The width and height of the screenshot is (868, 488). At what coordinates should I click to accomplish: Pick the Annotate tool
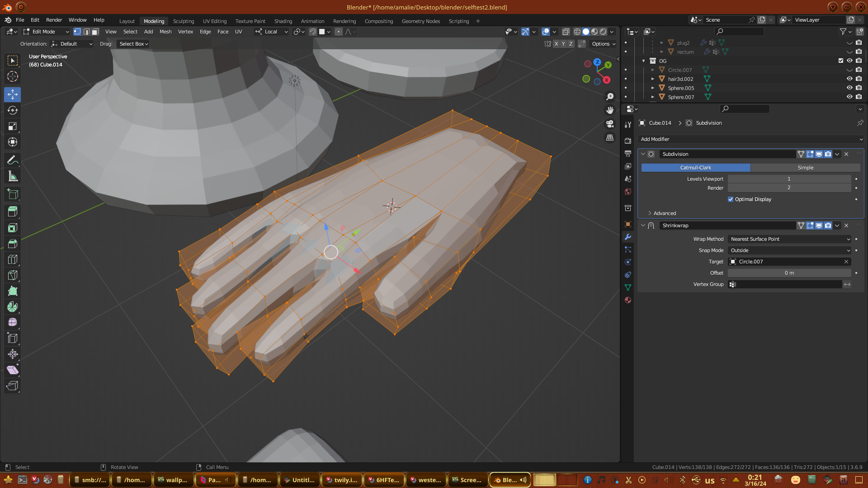(13, 160)
